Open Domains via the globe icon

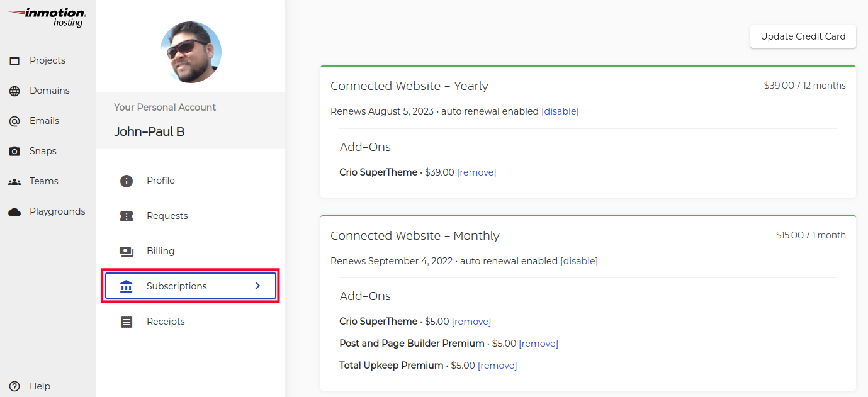(14, 91)
